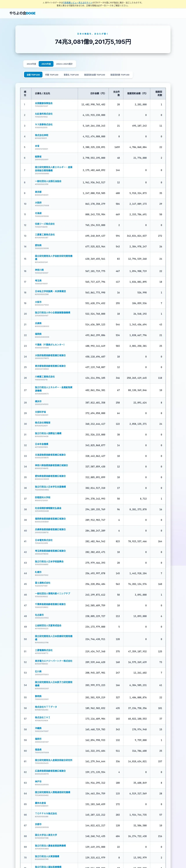Open the ＴＯＰＰＡＮ株式会社 entry
This screenshot has height=868, width=186.
pos(46,813)
